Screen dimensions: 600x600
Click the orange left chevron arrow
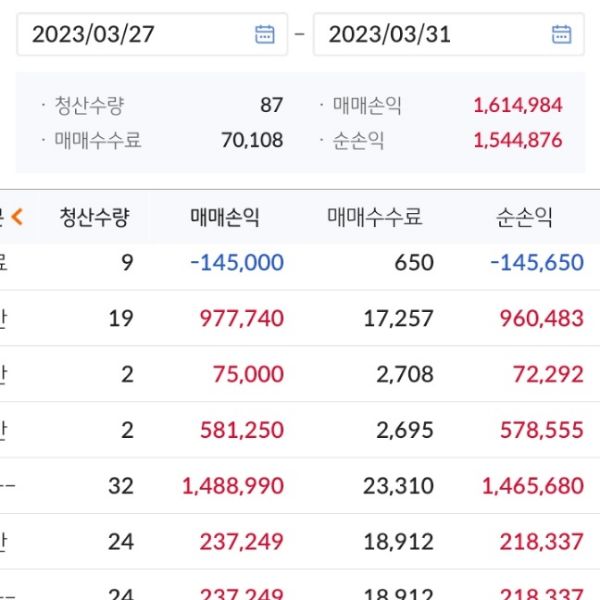click(x=17, y=215)
